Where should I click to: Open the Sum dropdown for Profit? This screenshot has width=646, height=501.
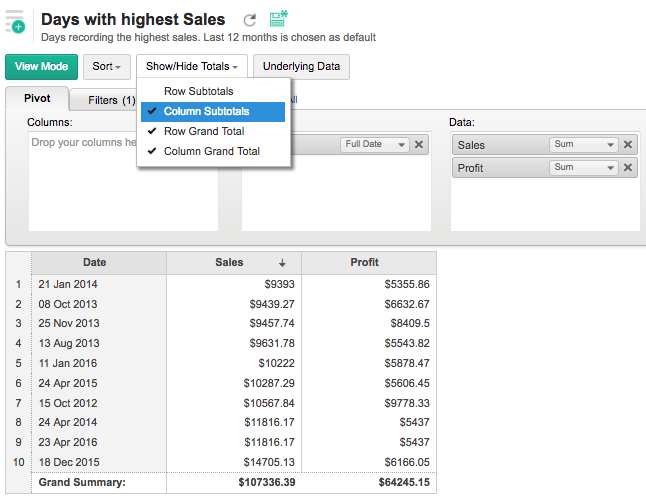click(583, 168)
